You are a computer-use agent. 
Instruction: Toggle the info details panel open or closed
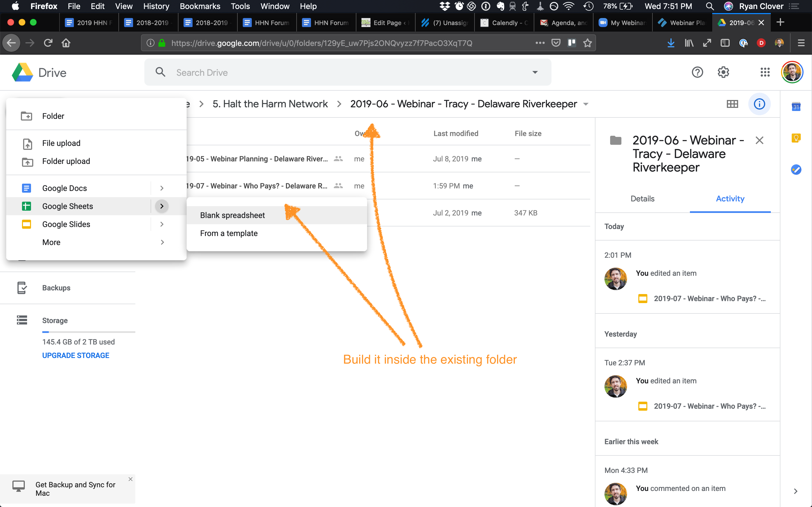[759, 104]
